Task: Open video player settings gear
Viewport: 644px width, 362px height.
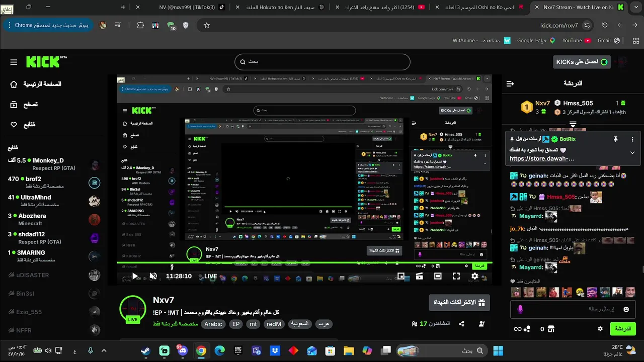Action: tap(475, 276)
